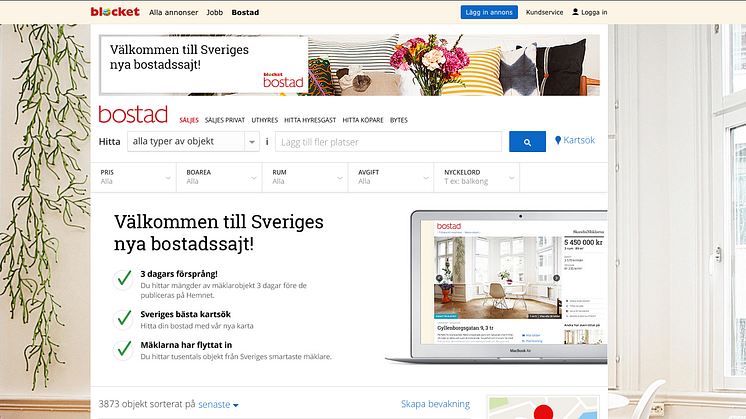Screen dimensions: 746x419
Task: Switch to the HITTA KÖPARE tab
Action: [363, 120]
